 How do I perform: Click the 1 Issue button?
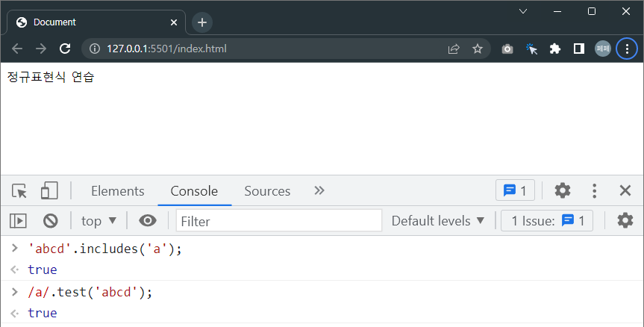coord(547,221)
